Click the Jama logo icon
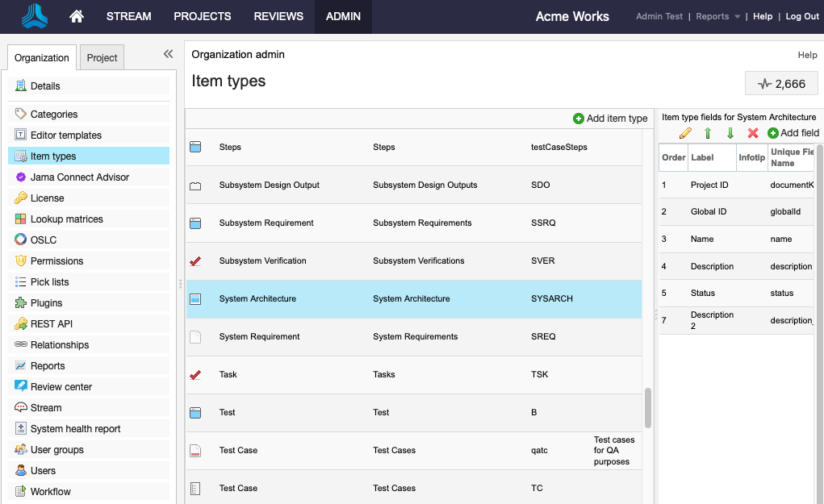 [x=35, y=16]
